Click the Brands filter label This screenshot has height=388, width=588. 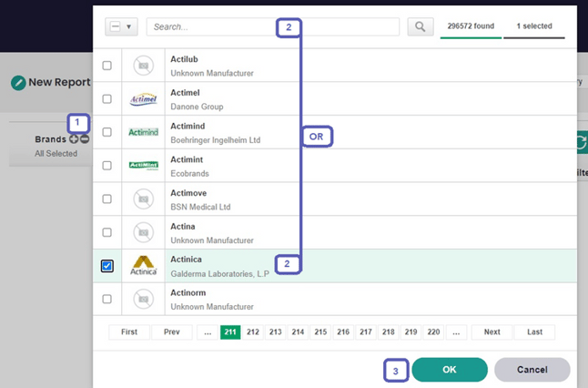tap(51, 139)
